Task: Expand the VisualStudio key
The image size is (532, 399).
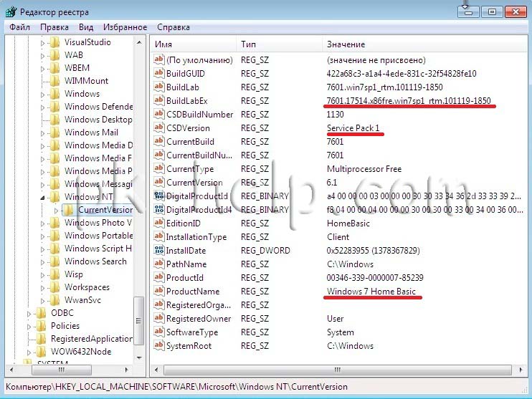Action: coord(42,43)
